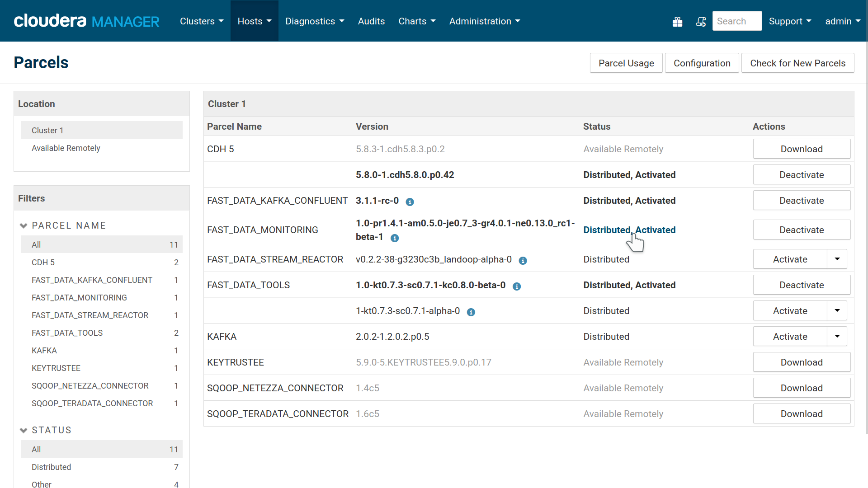Screen dimensions: 868x488
Task: Click the Status column header
Action: (597, 126)
